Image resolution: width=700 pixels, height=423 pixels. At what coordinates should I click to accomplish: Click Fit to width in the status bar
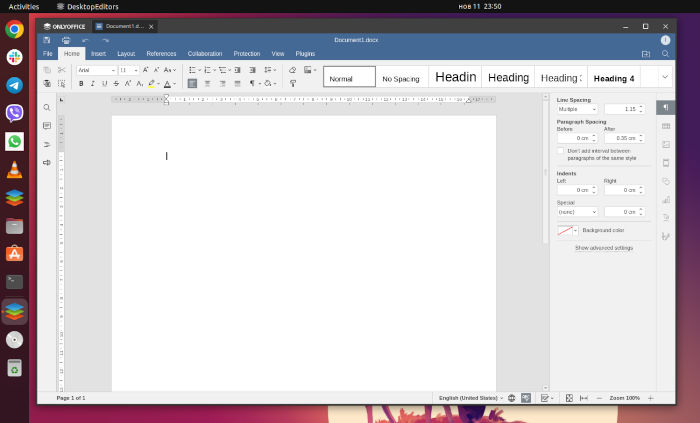pos(583,398)
